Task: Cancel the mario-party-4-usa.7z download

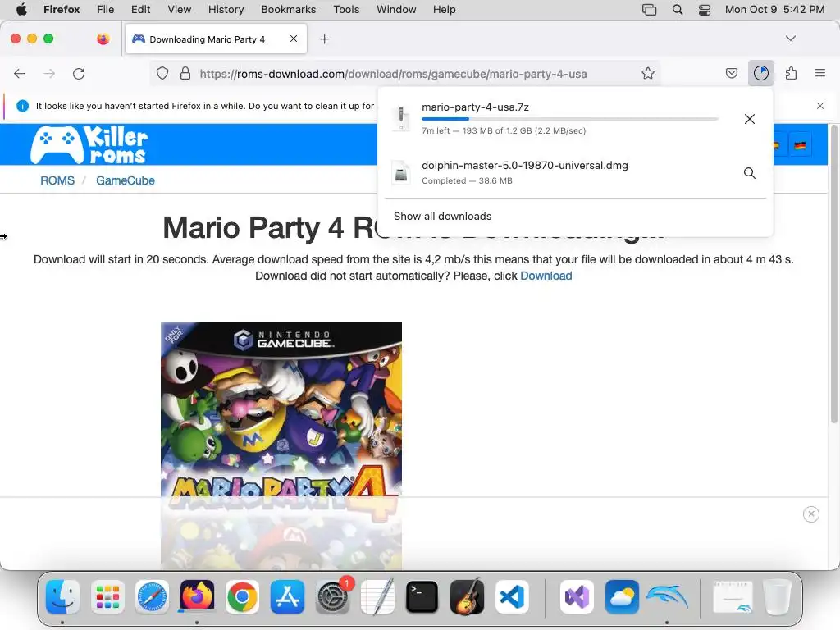Action: click(x=750, y=119)
